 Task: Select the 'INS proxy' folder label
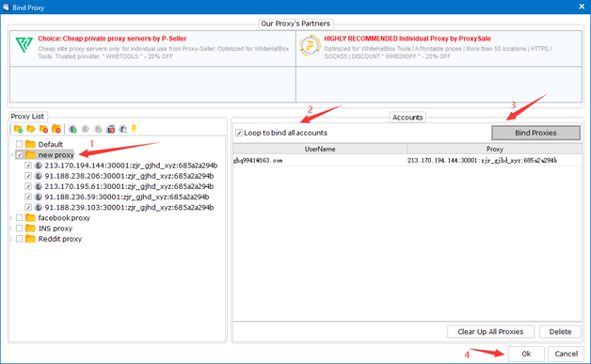(55, 229)
